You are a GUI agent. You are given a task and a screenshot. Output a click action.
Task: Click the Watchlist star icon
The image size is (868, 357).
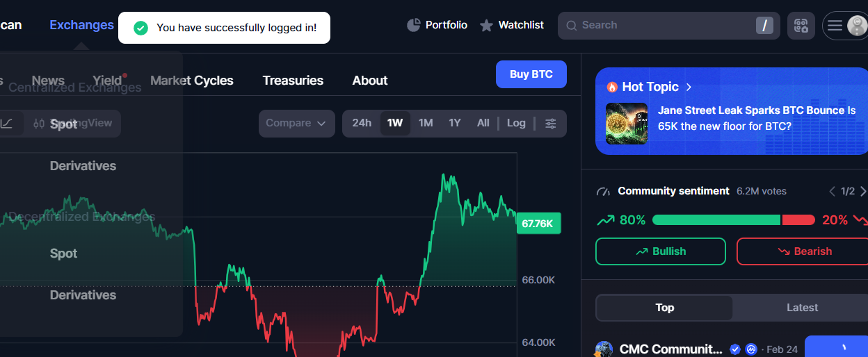tap(486, 25)
